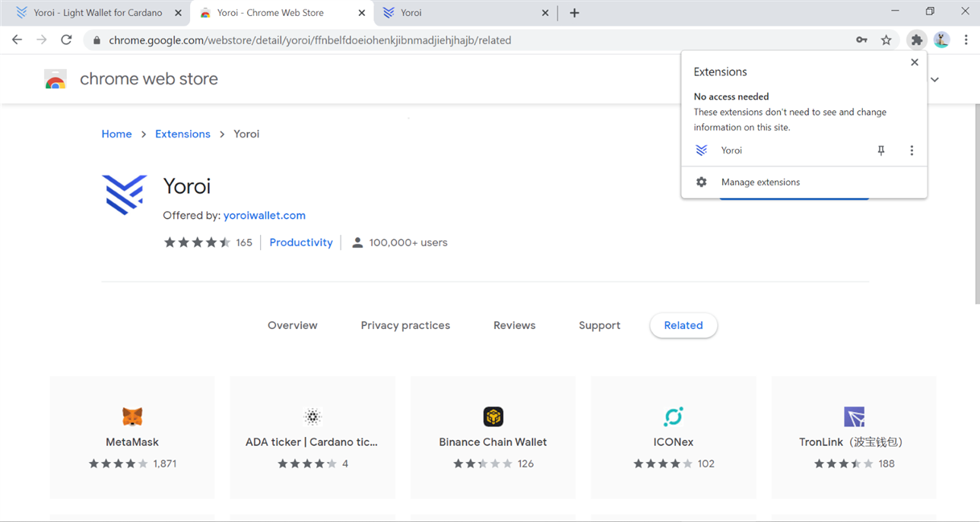Screen dimensions: 980x522
Task: Open yoroiwallet.com publisher link
Action: (x=265, y=215)
